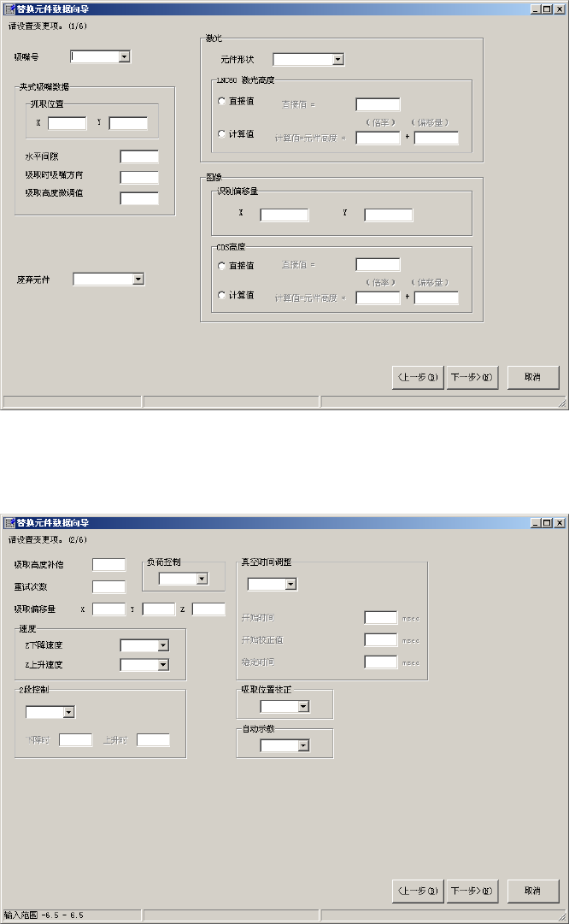Open the 吸取位置校正 dropdown
569x924 pixels.
[303, 707]
